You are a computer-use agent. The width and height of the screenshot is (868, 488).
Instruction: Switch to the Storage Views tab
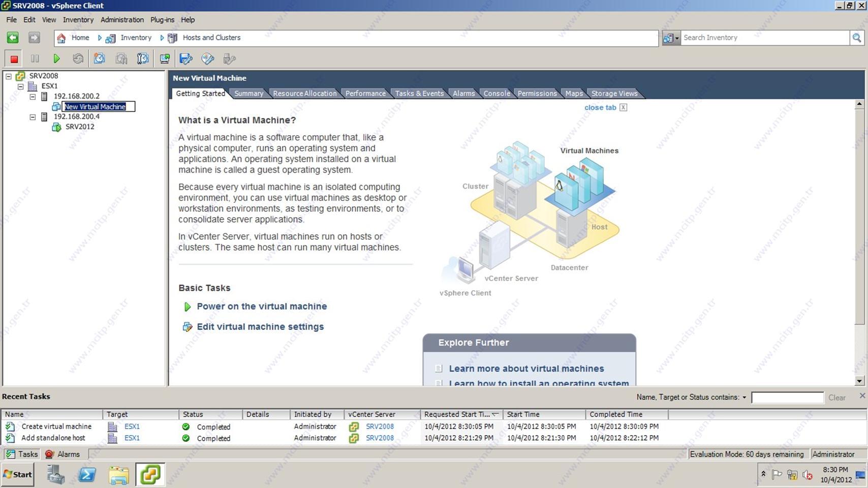pyautogui.click(x=614, y=94)
